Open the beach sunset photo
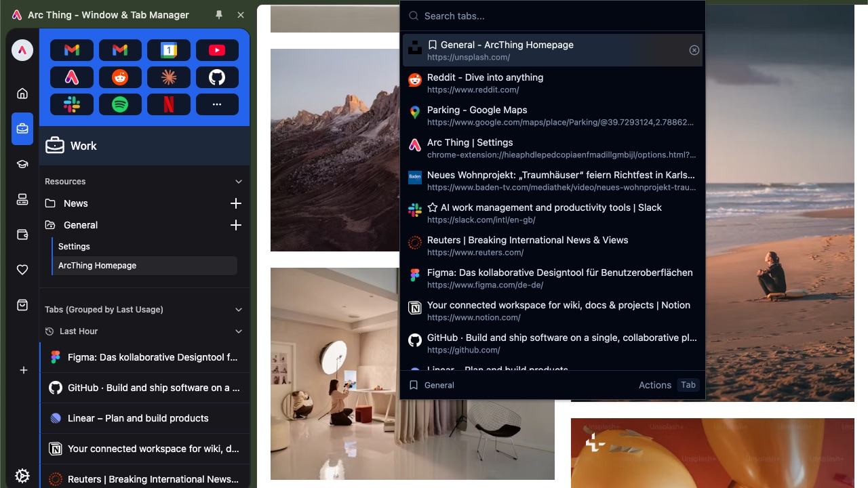868x488 pixels. (780, 203)
